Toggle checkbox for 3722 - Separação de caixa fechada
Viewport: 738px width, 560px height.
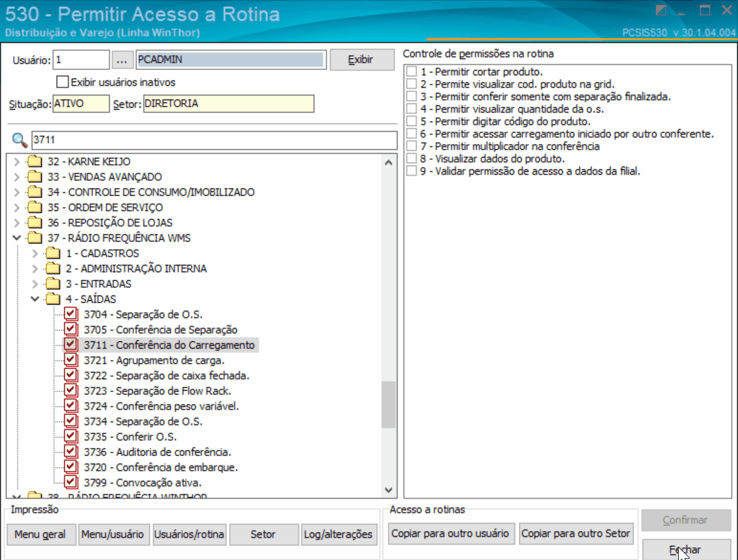71,375
